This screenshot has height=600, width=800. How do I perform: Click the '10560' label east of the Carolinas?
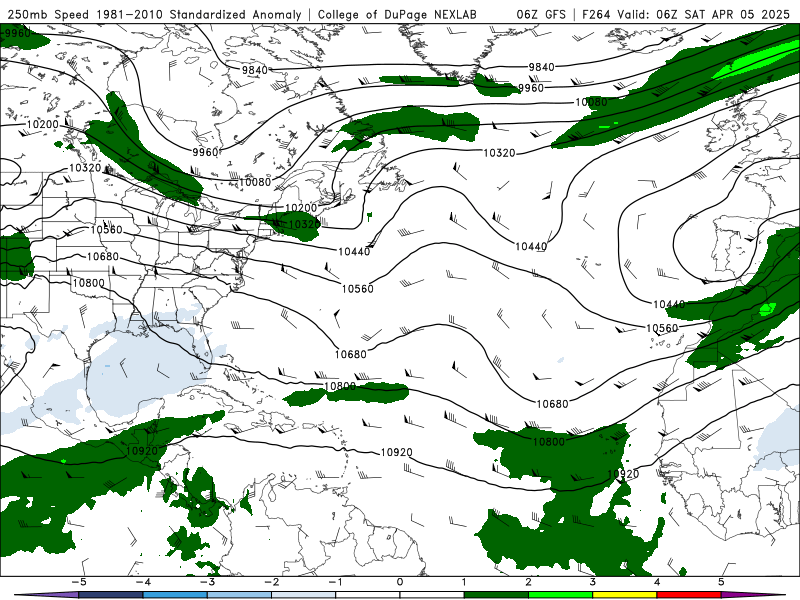tap(358, 289)
